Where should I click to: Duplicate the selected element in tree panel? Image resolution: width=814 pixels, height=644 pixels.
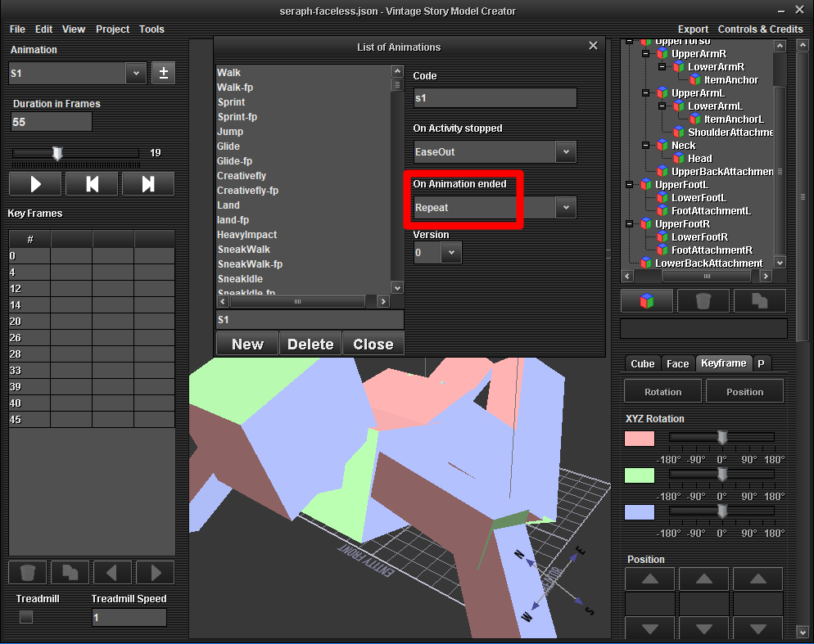click(x=759, y=300)
